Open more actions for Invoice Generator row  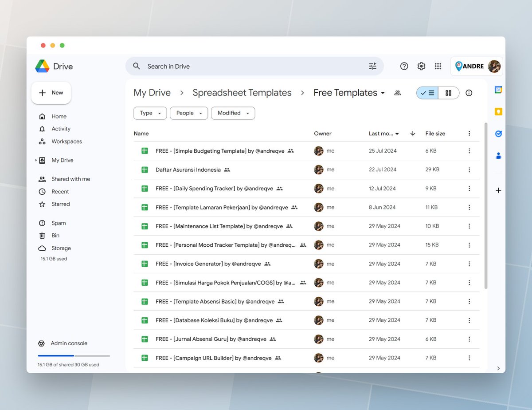click(x=469, y=264)
